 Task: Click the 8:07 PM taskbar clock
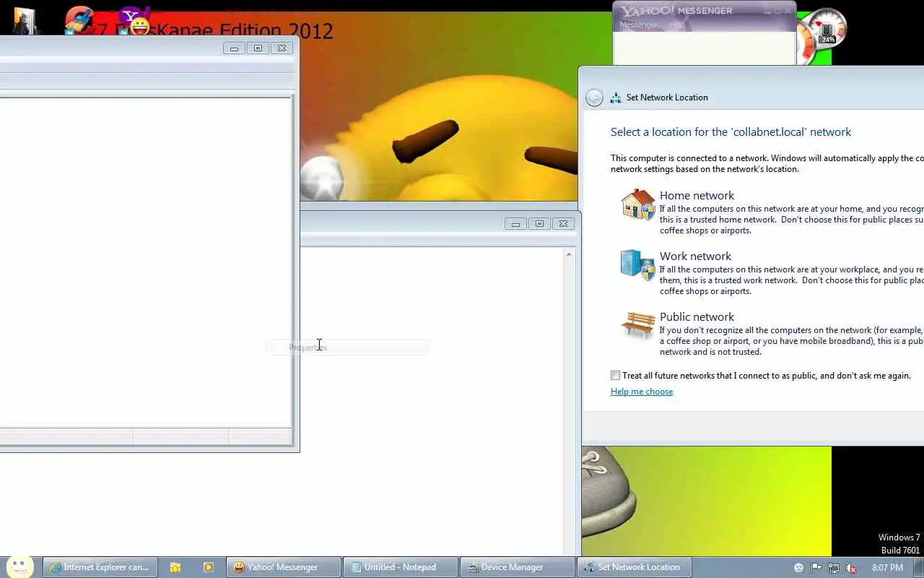[x=888, y=568]
